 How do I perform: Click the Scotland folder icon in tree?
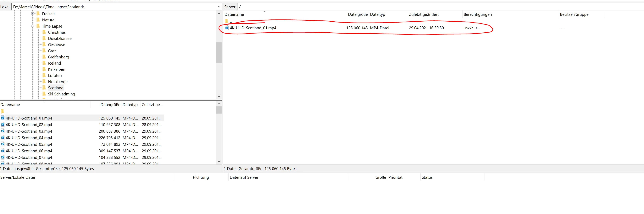click(x=44, y=88)
